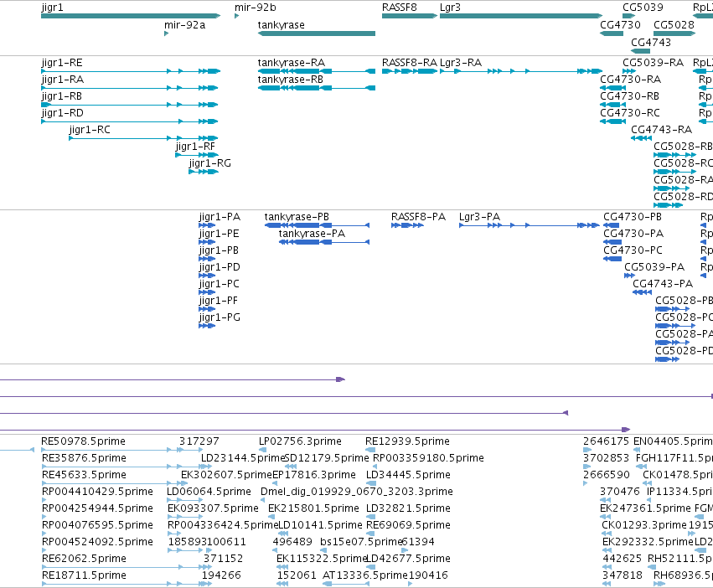This screenshot has height=588, width=713.
Task: Click EST RP004410429.5prime
Action: [x=97, y=492]
